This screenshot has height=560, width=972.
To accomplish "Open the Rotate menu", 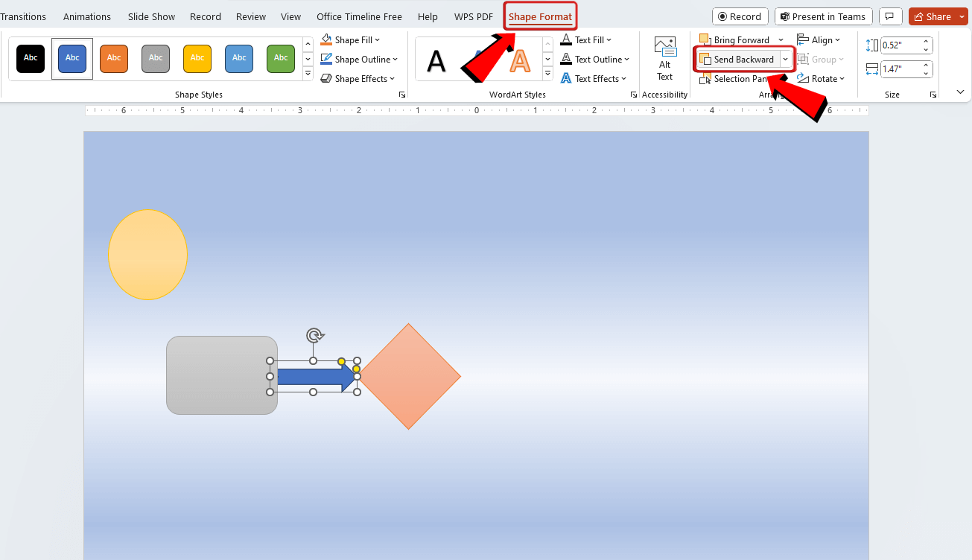I will pos(822,78).
